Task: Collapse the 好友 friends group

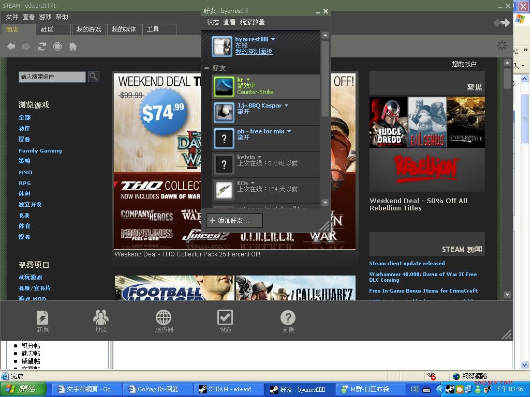Action: point(207,68)
